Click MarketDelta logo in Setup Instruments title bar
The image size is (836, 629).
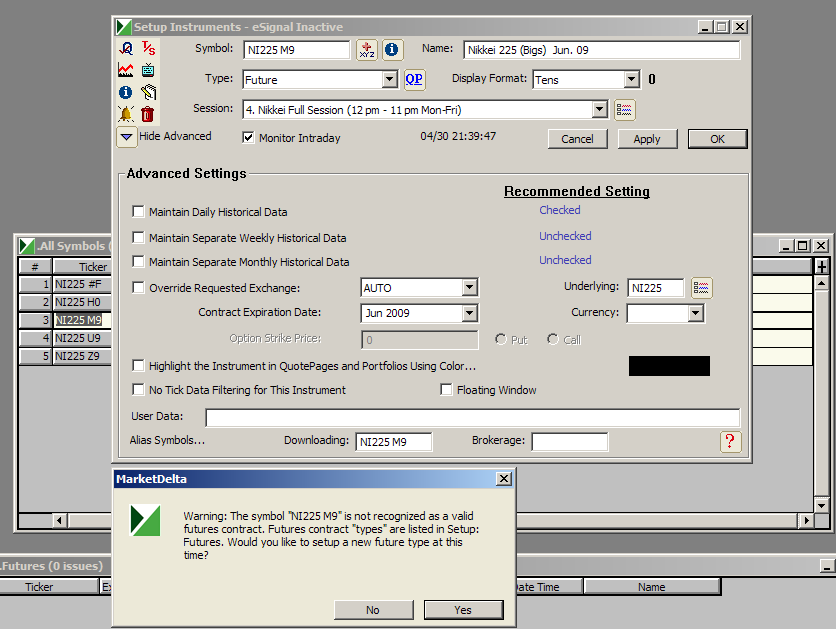(124, 27)
